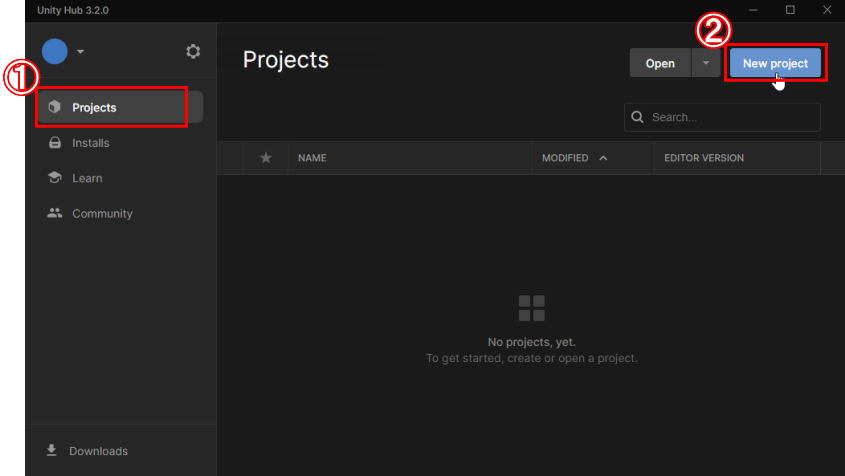845x476 pixels.
Task: Expand the Open button dropdown arrow
Action: point(705,63)
